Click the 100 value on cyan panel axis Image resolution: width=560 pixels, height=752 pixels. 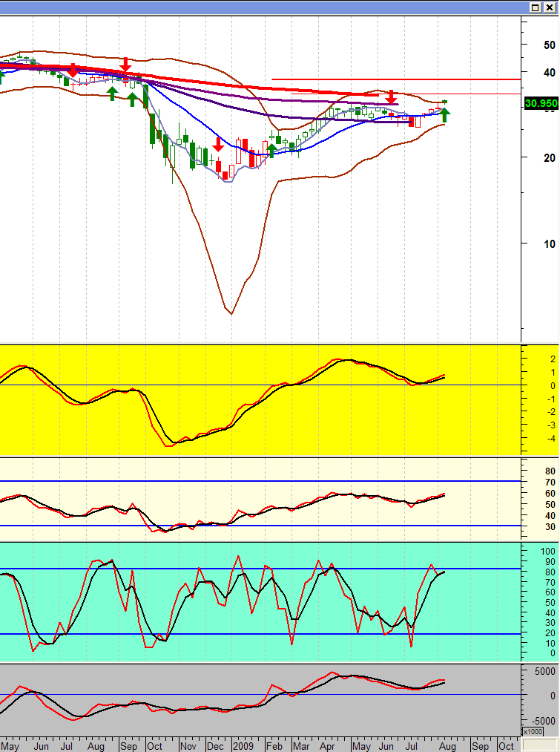click(x=547, y=551)
